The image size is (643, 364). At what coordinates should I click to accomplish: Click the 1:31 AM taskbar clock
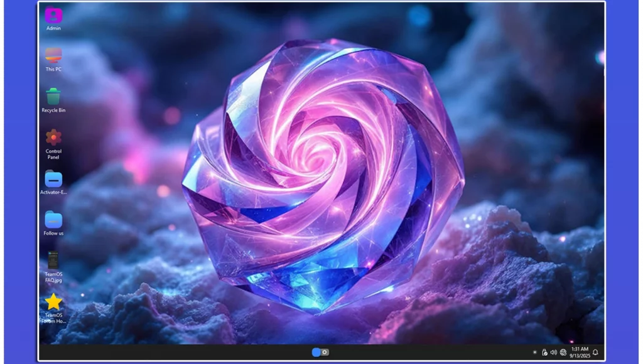pos(579,352)
